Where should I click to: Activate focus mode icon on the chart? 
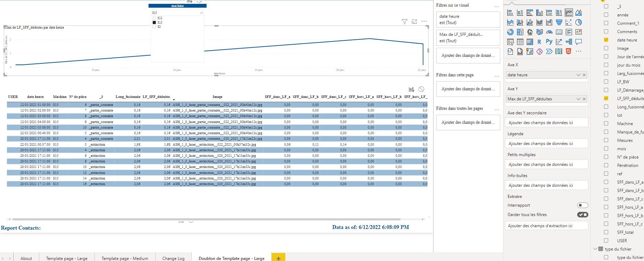414,22
